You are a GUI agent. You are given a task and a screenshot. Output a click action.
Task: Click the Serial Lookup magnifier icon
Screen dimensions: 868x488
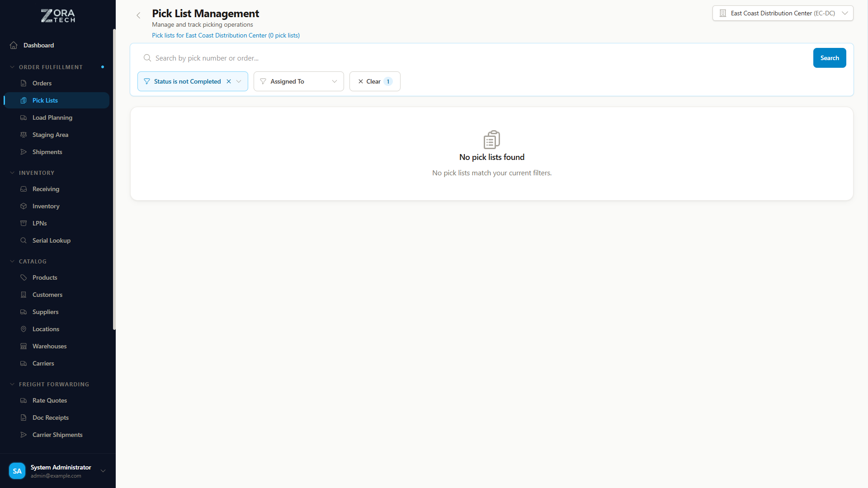click(x=24, y=240)
